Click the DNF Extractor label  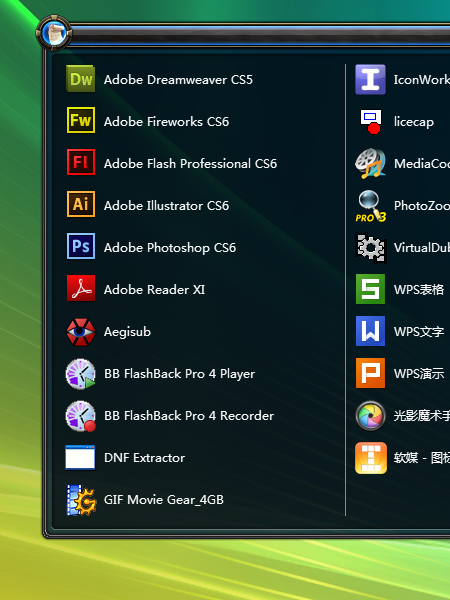click(x=145, y=458)
